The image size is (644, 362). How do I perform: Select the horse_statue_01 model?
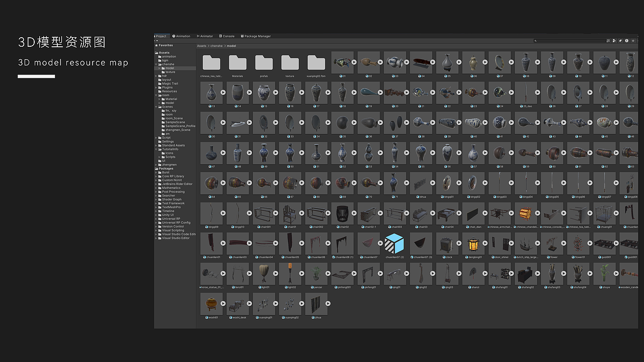click(211, 274)
